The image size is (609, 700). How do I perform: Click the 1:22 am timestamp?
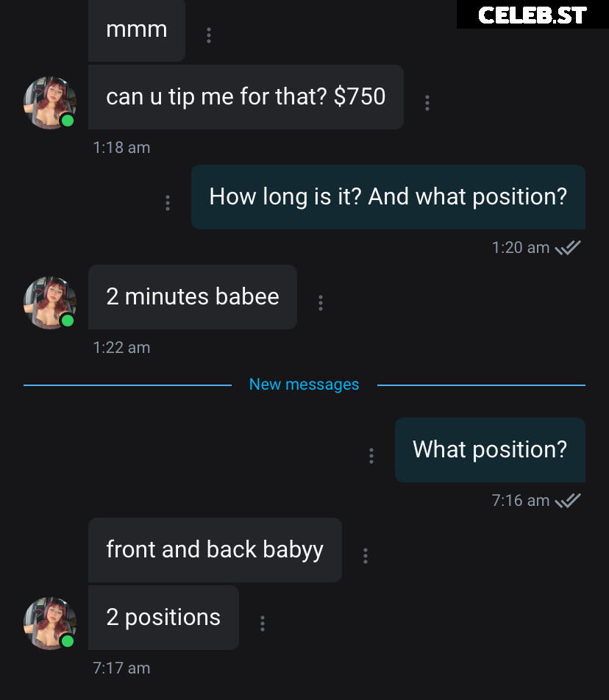(x=121, y=347)
